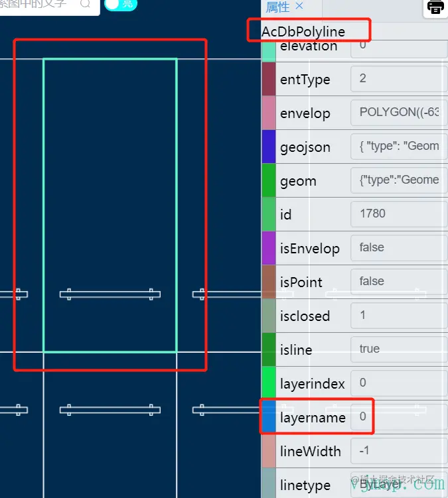448x498 pixels.
Task: Click the AcDbPolyline heading text
Action: point(303,31)
